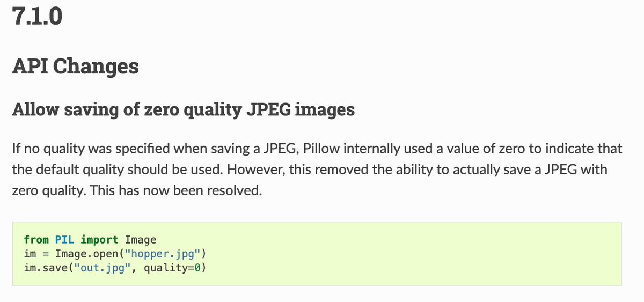Click the 7.1.0 version heading
The image size is (644, 302).
(37, 17)
